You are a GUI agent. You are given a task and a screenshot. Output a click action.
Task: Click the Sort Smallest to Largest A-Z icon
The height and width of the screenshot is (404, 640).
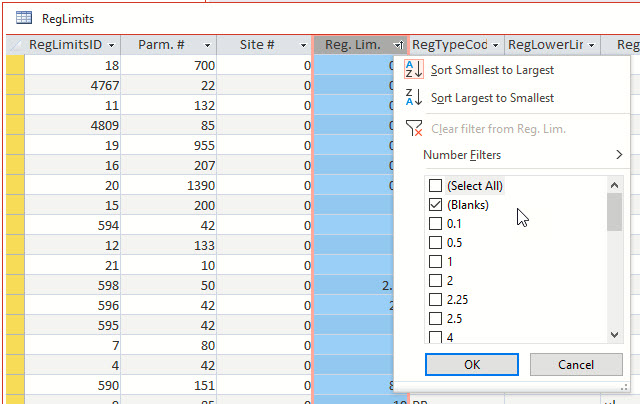pos(414,69)
